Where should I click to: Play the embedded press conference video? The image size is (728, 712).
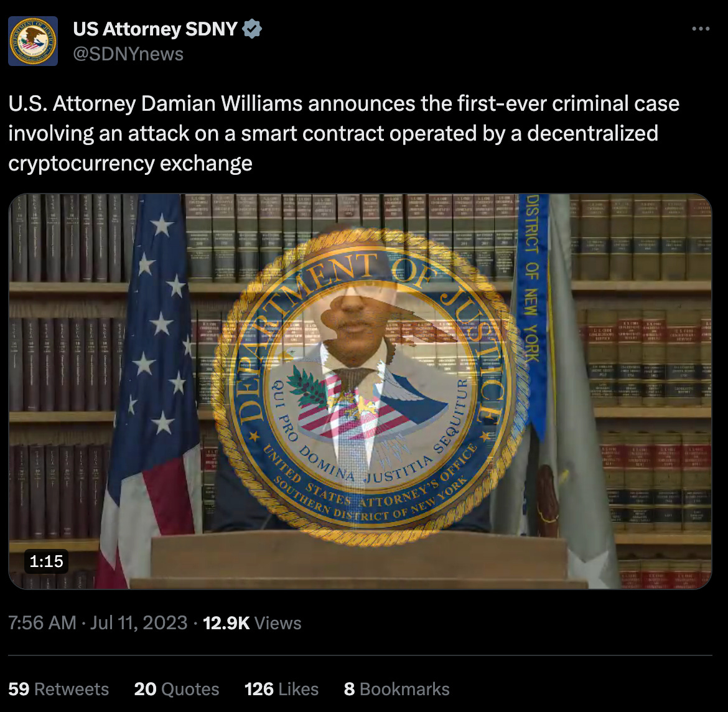[x=360, y=391]
